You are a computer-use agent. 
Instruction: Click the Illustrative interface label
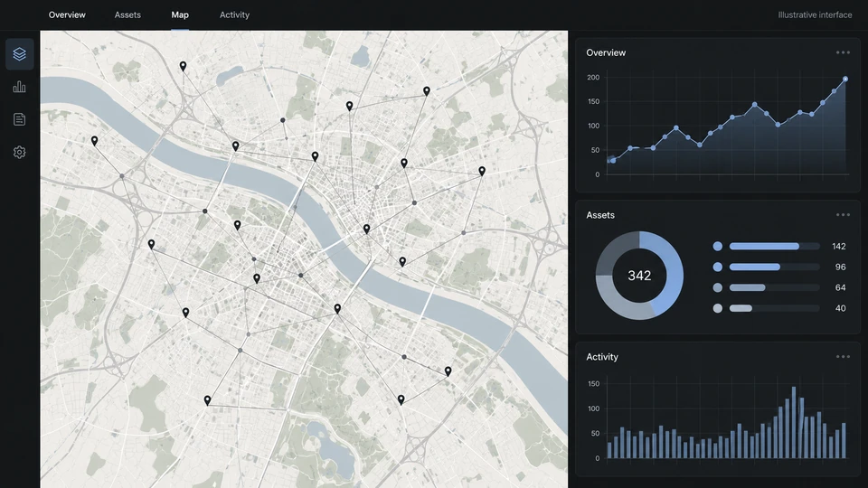pos(815,15)
